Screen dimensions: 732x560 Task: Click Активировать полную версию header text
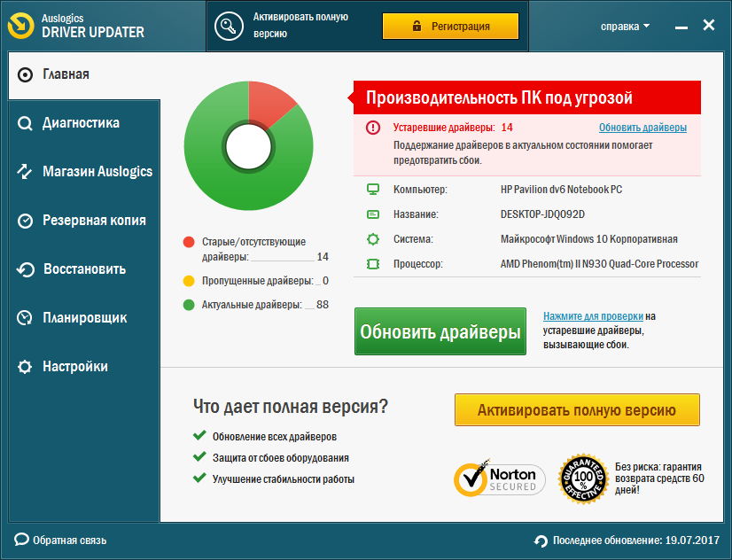(x=300, y=25)
